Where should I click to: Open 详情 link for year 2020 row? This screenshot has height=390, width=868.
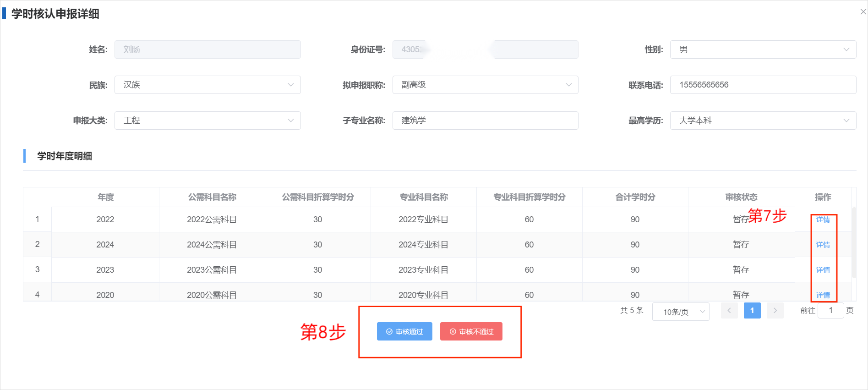(823, 295)
